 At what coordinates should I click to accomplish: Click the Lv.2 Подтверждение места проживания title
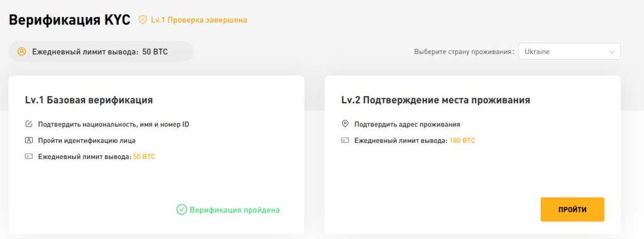point(436,100)
